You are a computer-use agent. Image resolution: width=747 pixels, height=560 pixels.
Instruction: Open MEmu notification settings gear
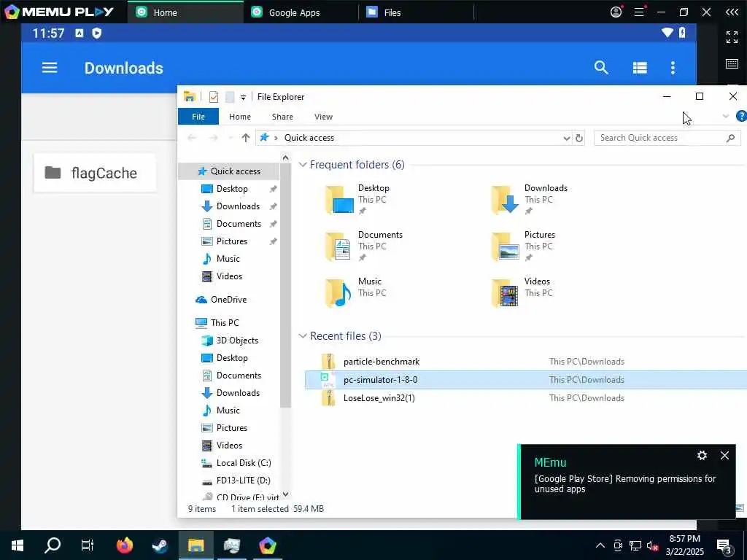point(702,456)
